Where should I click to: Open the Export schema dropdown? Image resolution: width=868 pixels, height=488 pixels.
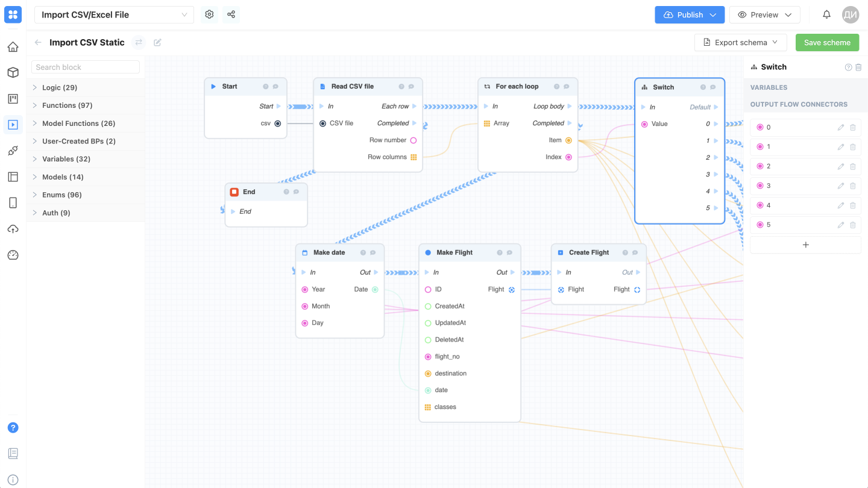(x=740, y=42)
